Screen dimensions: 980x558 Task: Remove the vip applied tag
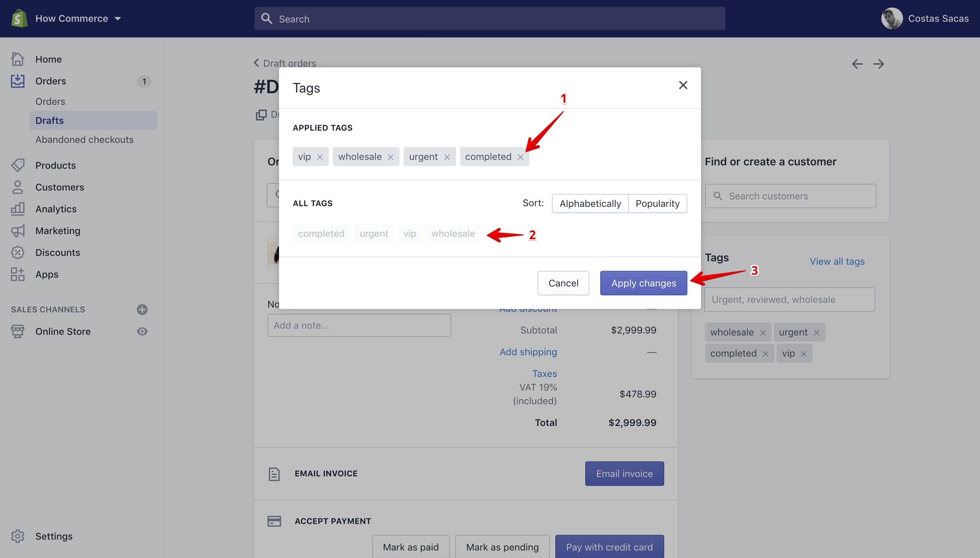[320, 157]
